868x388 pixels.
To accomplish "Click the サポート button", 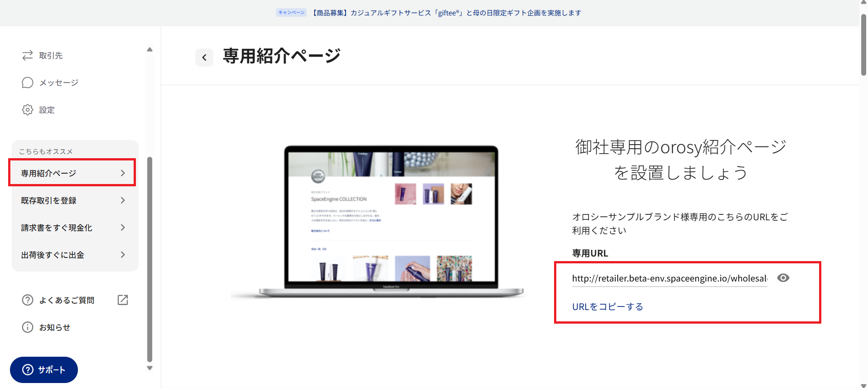I will [44, 370].
